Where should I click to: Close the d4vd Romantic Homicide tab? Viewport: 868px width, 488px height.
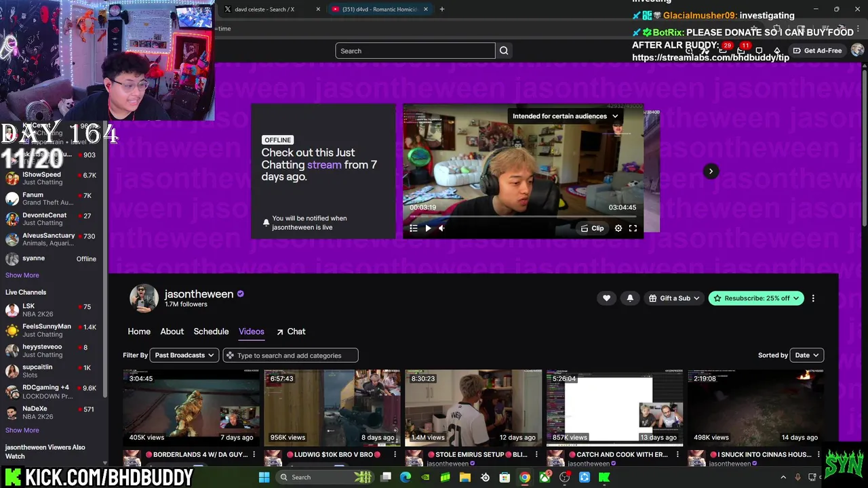coord(426,9)
